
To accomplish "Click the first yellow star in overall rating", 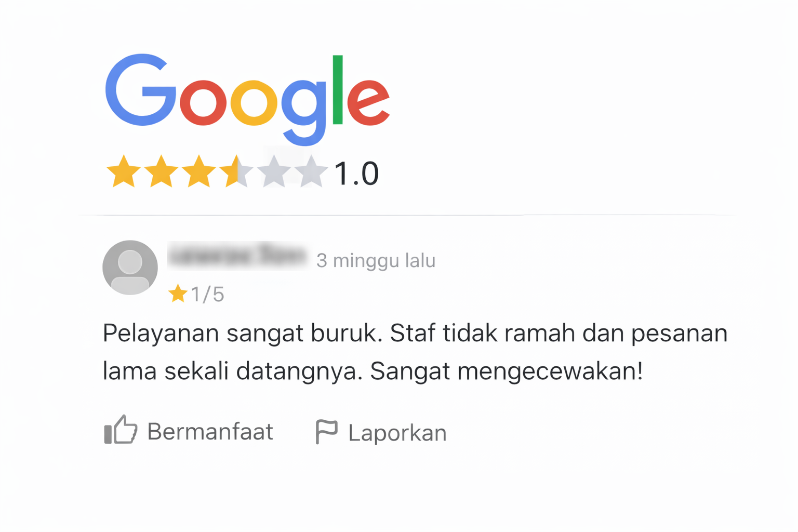I will pos(124,171).
